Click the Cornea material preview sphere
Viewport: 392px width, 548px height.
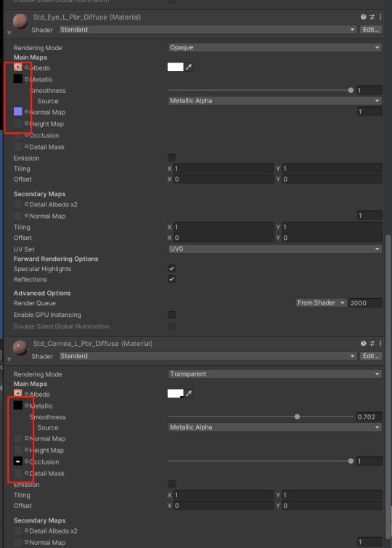[20, 348]
